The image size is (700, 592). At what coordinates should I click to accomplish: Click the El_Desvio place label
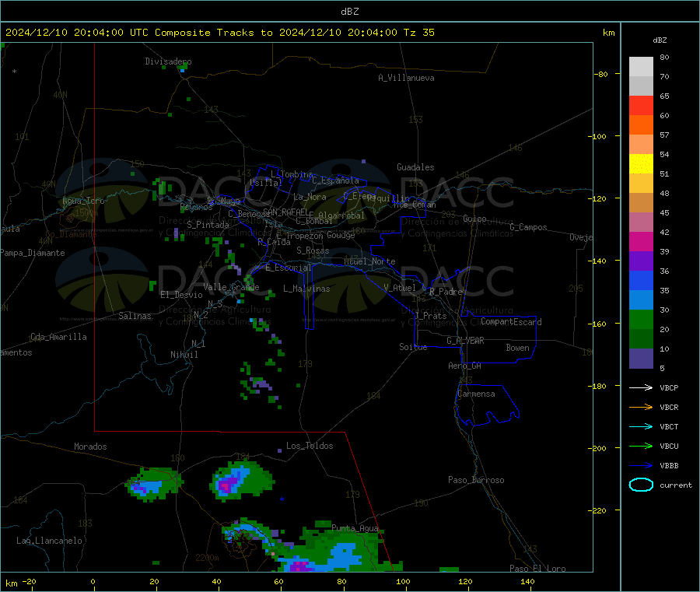(x=182, y=295)
